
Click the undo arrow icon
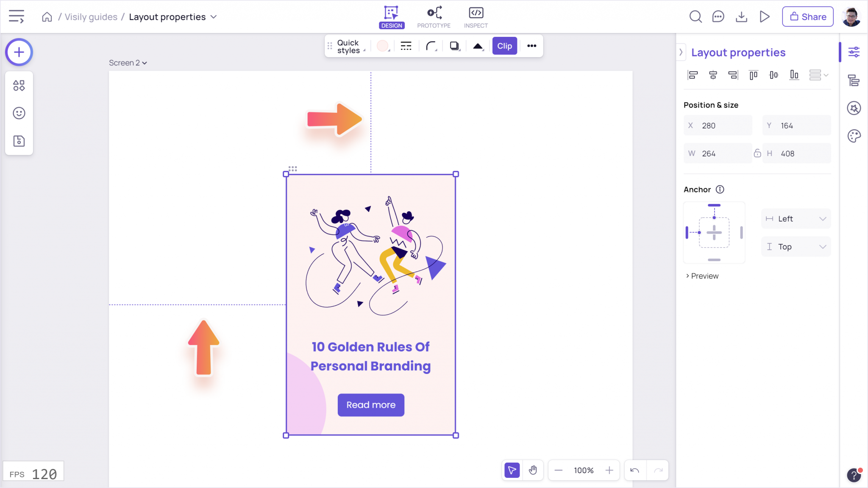point(634,470)
